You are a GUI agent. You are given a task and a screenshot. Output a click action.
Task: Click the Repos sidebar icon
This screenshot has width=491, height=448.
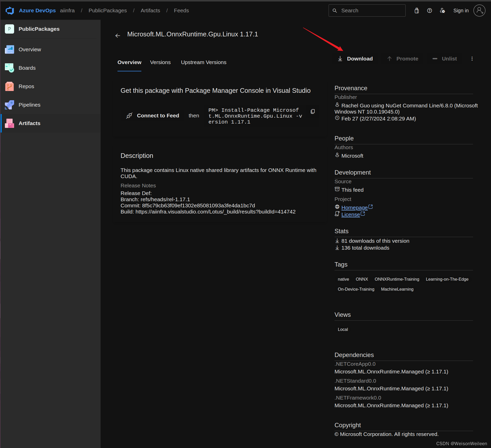click(9, 86)
